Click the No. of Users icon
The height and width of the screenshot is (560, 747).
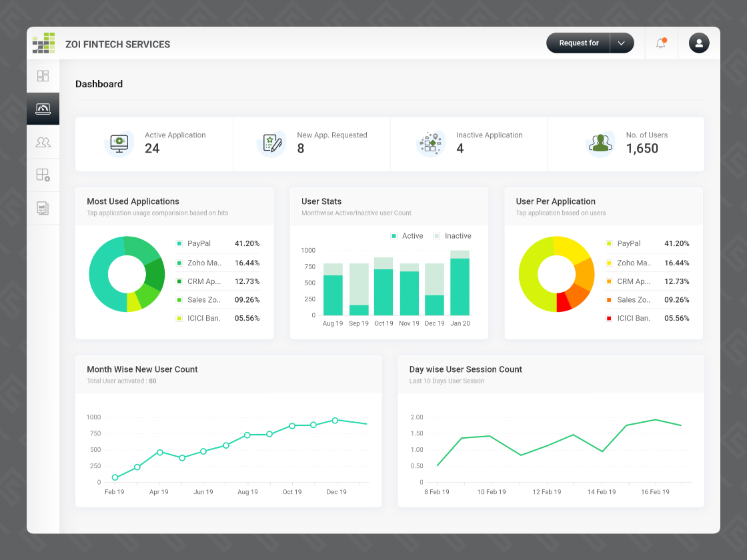click(x=600, y=143)
